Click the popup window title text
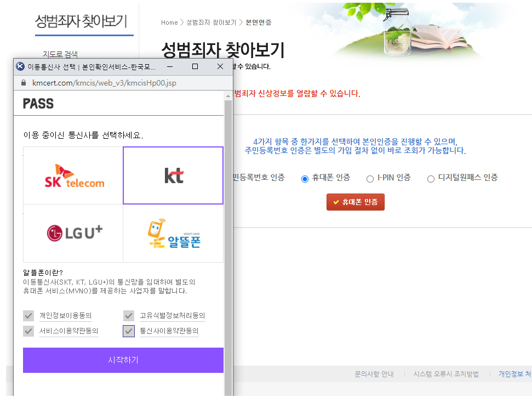532x403 pixels. tap(91, 67)
